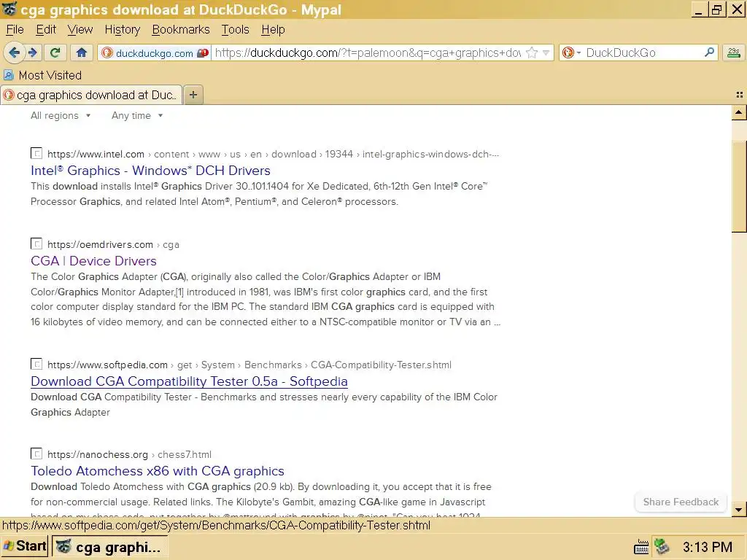Open the URL history dropdown arrow

click(546, 52)
